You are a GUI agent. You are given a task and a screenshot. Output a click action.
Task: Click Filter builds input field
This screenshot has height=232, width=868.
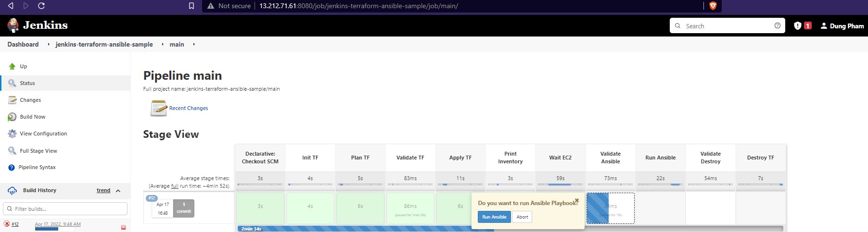pos(65,208)
